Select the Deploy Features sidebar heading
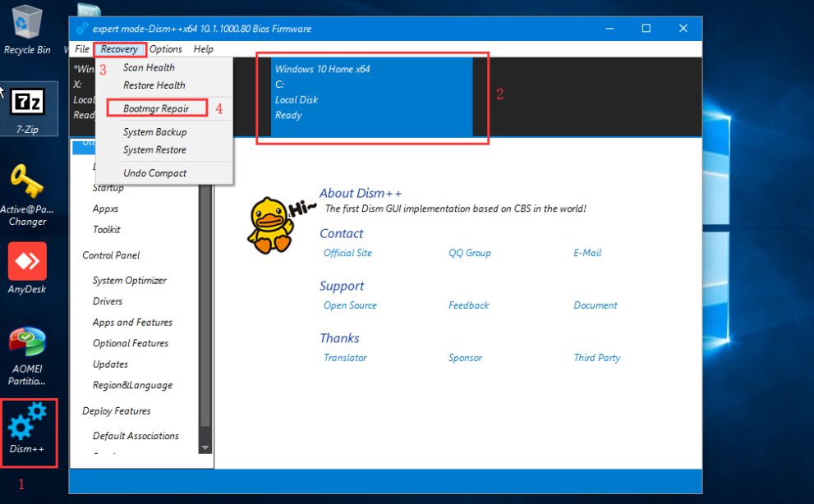 [117, 411]
